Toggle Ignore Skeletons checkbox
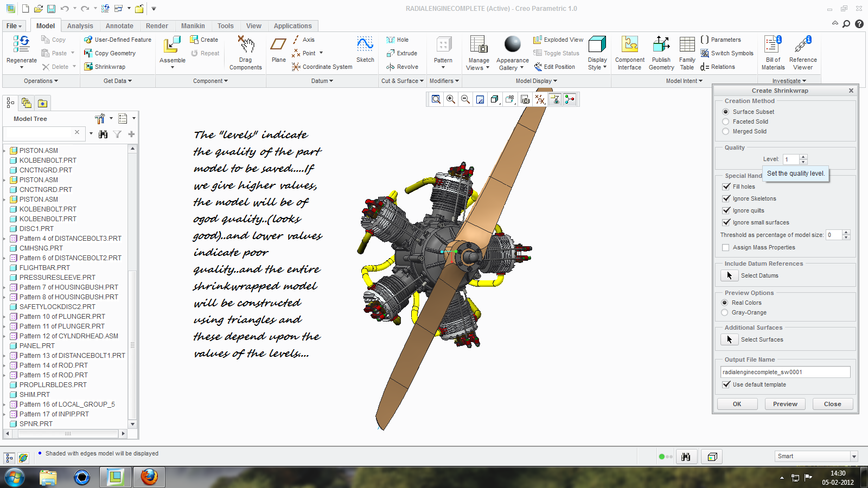This screenshot has width=868, height=488. pos(726,198)
